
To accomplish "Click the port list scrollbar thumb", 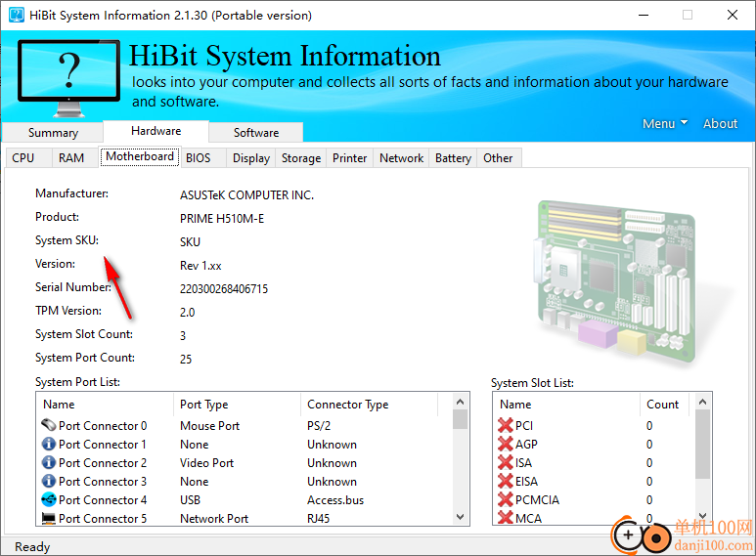I will [x=460, y=419].
